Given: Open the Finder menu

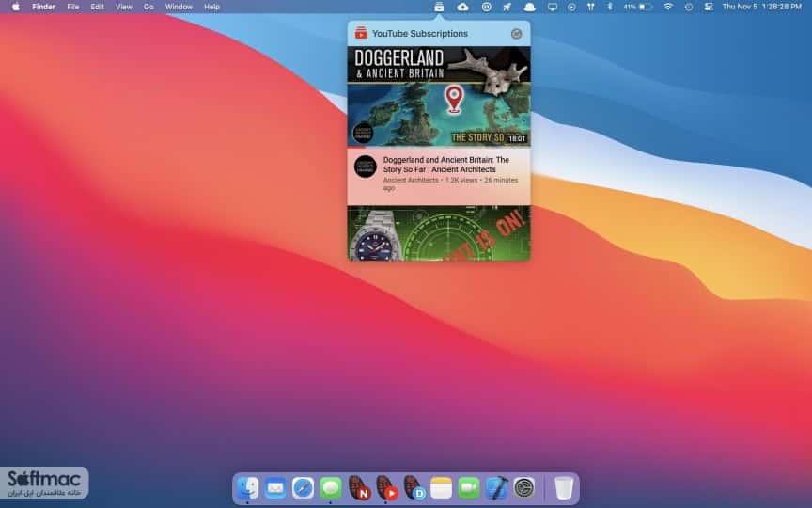Looking at the screenshot, I should click(x=43, y=7).
